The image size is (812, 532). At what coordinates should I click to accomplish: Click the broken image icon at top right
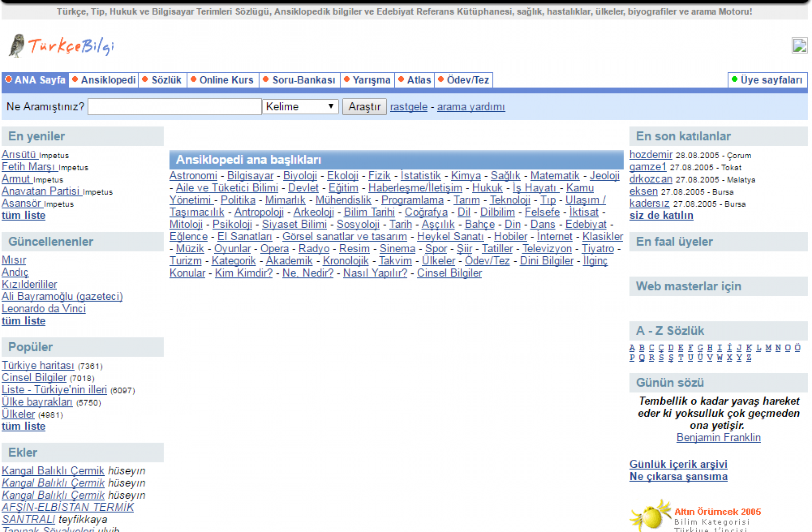tap(799, 46)
